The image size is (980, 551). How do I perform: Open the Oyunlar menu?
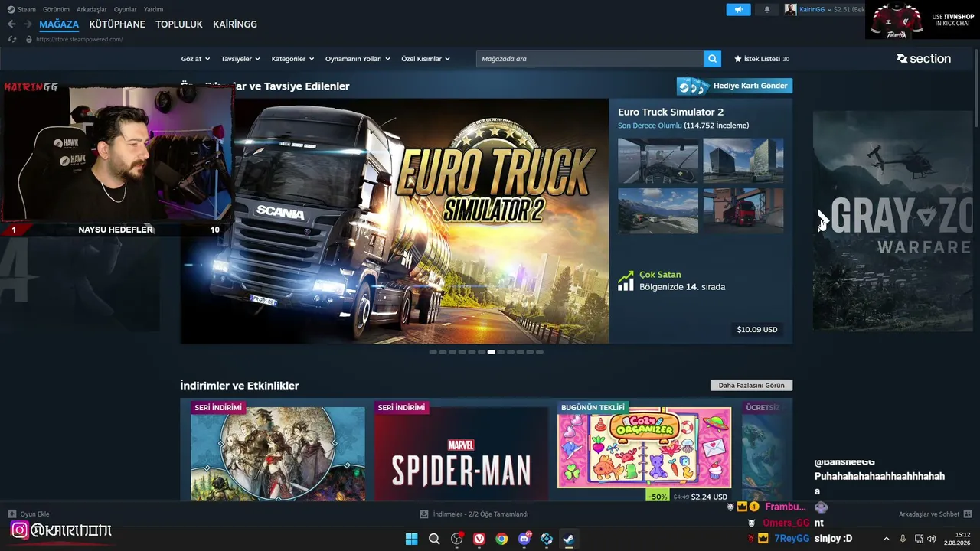126,10
